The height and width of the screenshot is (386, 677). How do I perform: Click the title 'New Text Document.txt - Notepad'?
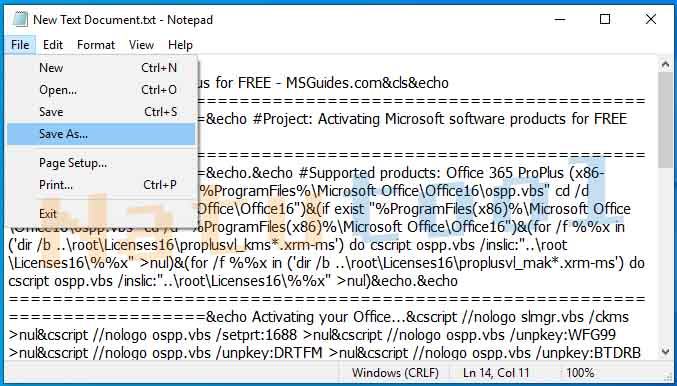(x=123, y=20)
